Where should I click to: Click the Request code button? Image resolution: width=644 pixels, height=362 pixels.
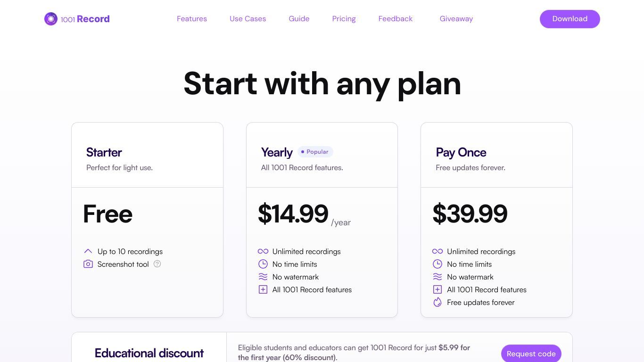(531, 354)
